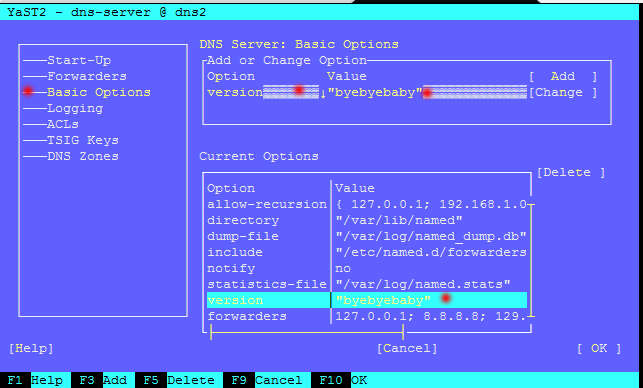Expand the Option combo box showing version
This screenshot has width=643, height=388.
tap(267, 92)
